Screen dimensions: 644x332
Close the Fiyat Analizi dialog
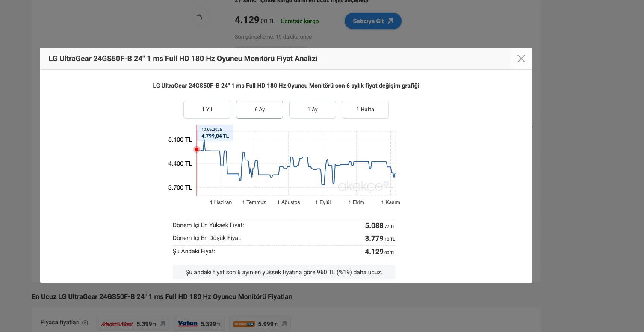point(521,59)
